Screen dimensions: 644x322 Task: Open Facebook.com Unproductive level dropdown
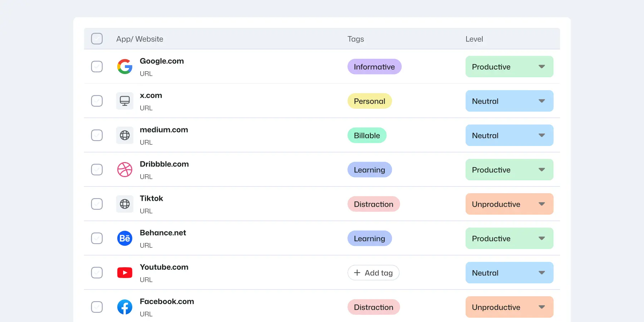[x=509, y=307]
